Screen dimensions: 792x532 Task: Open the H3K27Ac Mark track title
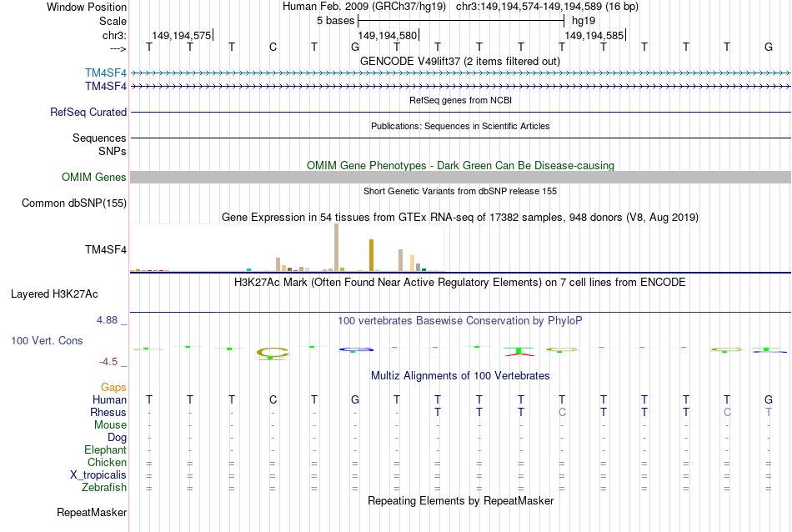459,283
